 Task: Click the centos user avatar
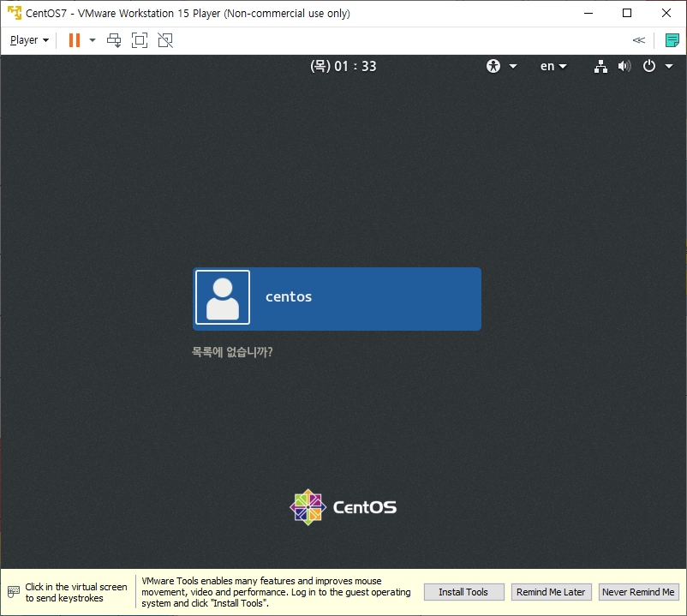(223, 297)
